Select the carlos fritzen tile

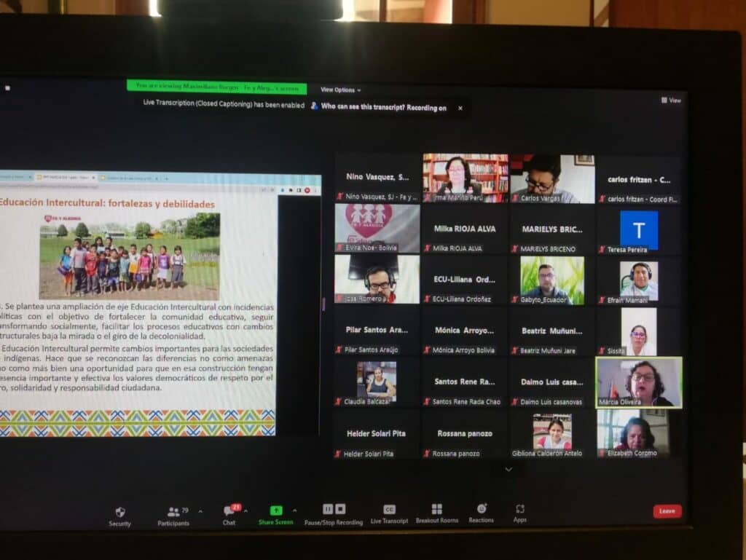point(639,180)
